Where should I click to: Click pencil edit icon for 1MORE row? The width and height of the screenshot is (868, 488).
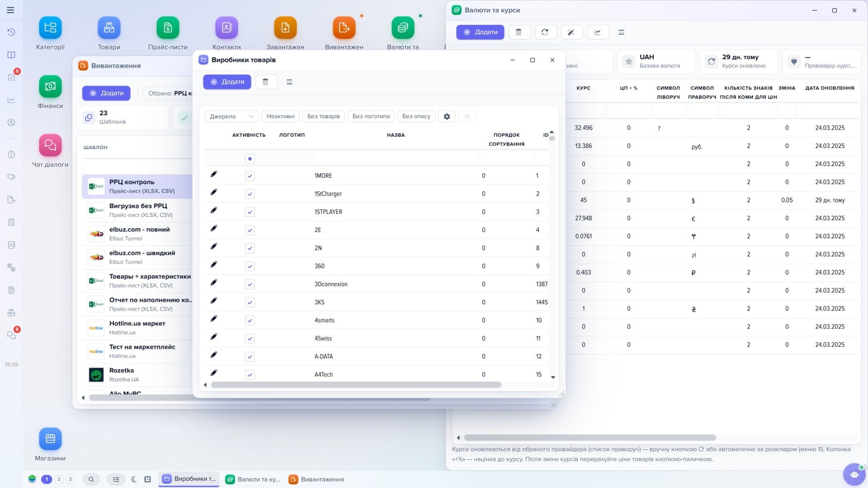coord(214,174)
